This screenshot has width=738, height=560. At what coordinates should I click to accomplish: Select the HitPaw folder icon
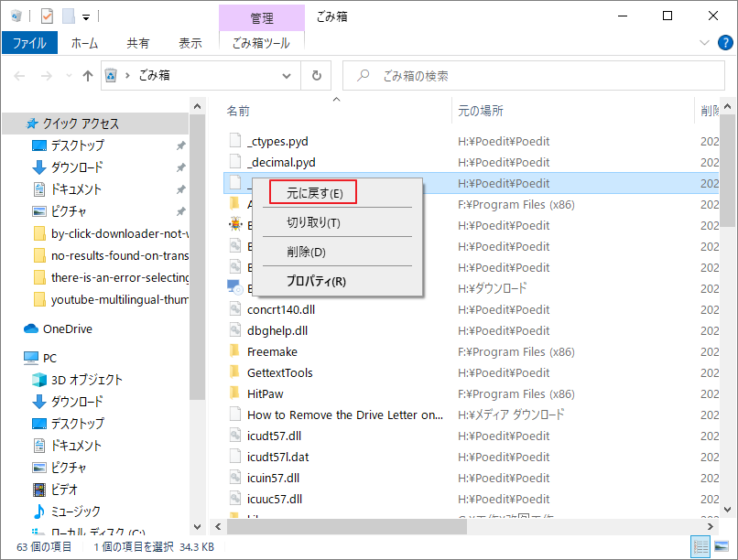click(234, 393)
